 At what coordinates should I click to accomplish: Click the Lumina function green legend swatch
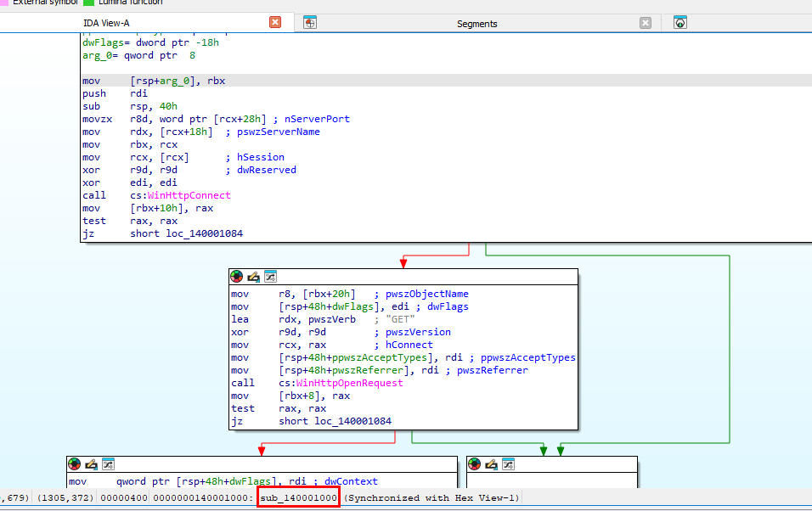tap(88, 3)
